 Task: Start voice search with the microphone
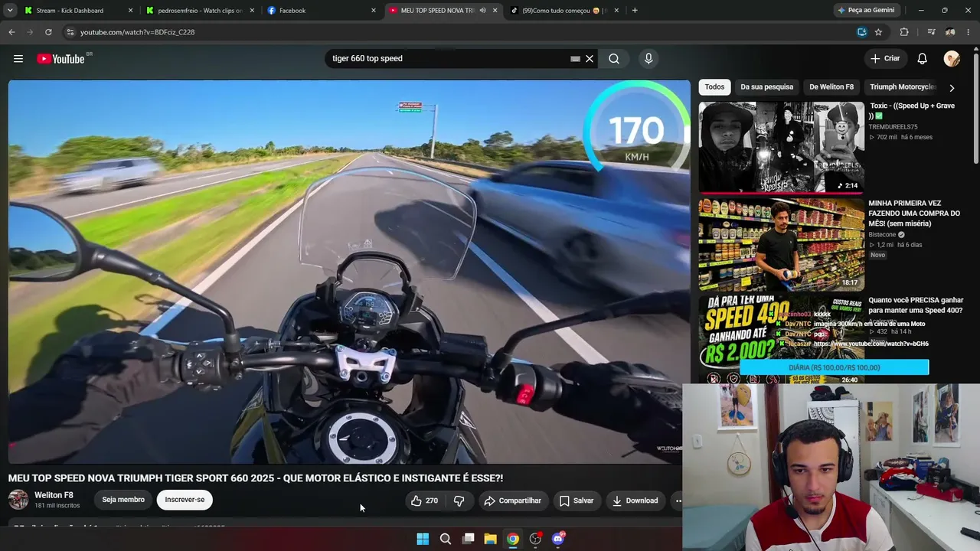[x=648, y=59]
